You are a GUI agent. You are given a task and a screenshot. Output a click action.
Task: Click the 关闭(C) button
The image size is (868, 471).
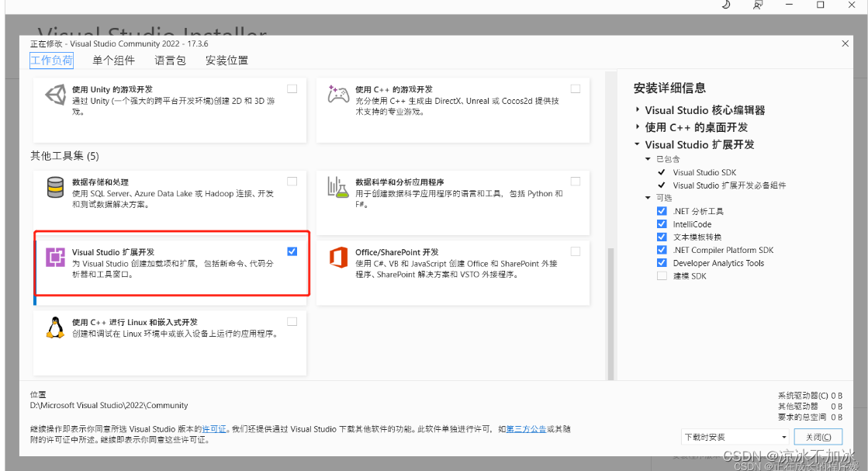818,437
